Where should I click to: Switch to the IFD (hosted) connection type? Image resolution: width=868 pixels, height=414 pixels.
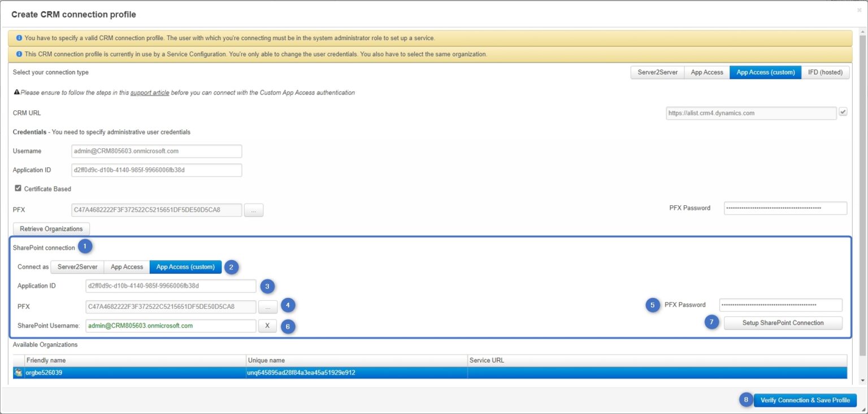[x=825, y=72]
